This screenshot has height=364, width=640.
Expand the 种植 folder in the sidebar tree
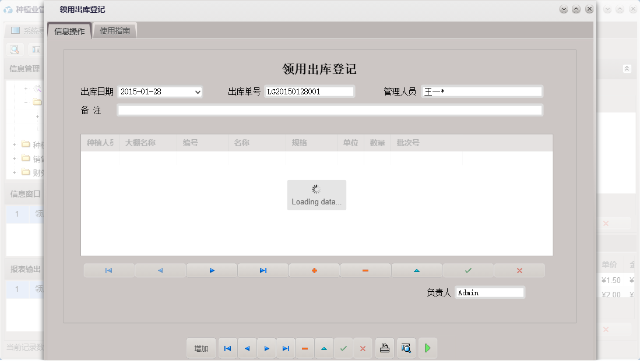13,144
